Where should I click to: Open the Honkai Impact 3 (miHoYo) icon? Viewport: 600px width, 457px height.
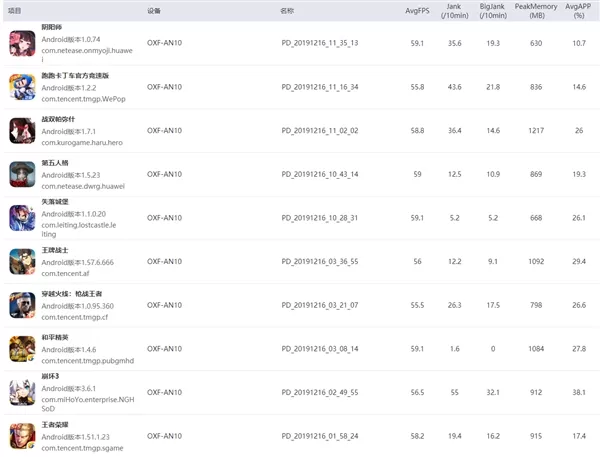pyautogui.click(x=22, y=392)
